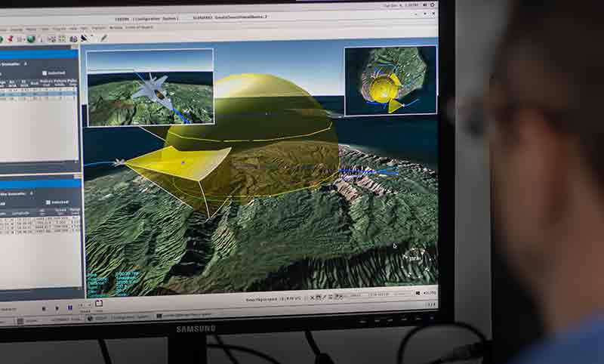Click the aircraft model in main 3D view
The width and height of the screenshot is (604, 364).
coord(117,162)
